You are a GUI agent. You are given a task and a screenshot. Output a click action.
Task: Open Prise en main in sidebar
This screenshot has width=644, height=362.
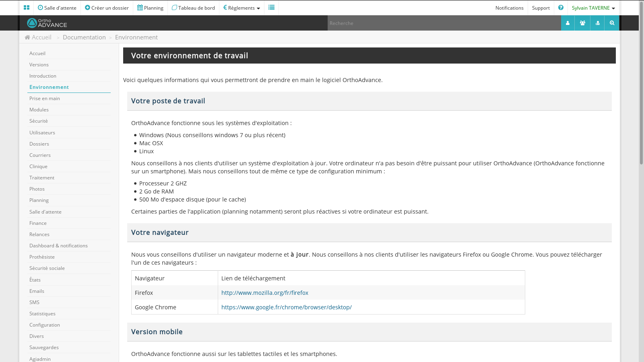(69, 99)
